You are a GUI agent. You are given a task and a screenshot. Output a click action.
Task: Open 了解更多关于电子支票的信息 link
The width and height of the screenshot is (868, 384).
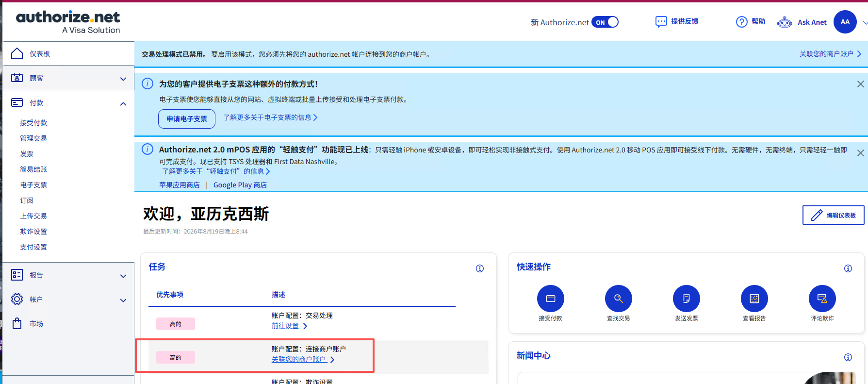(270, 117)
